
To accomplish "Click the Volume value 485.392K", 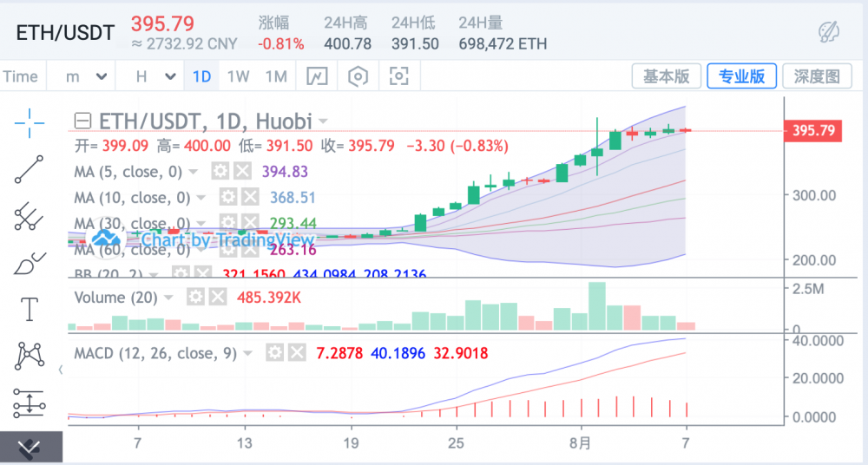I will (x=269, y=298).
